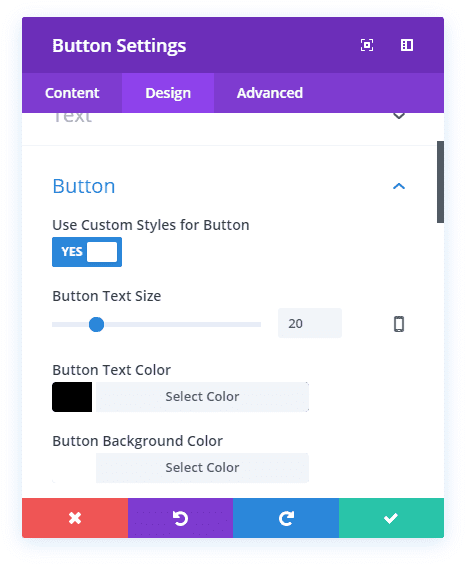466x564 pixels.
Task: Click the black Button Text Color swatch
Action: pos(72,397)
